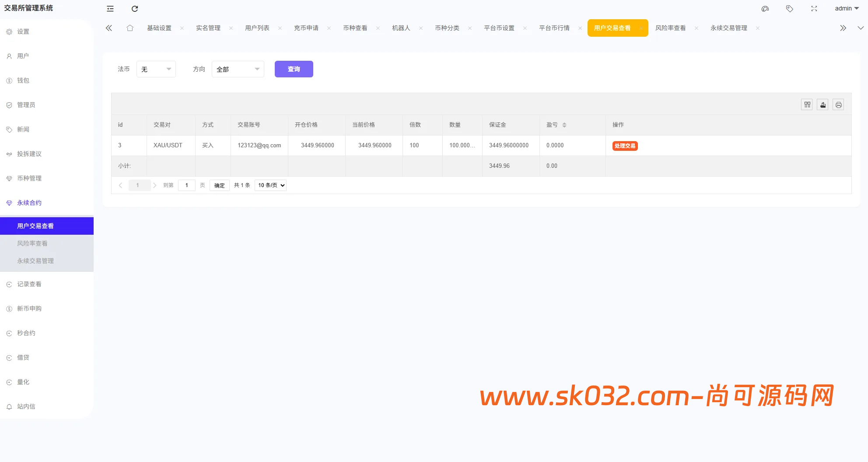The height and width of the screenshot is (462, 868).
Task: Switch to the 币种查看 tab
Action: (x=355, y=28)
